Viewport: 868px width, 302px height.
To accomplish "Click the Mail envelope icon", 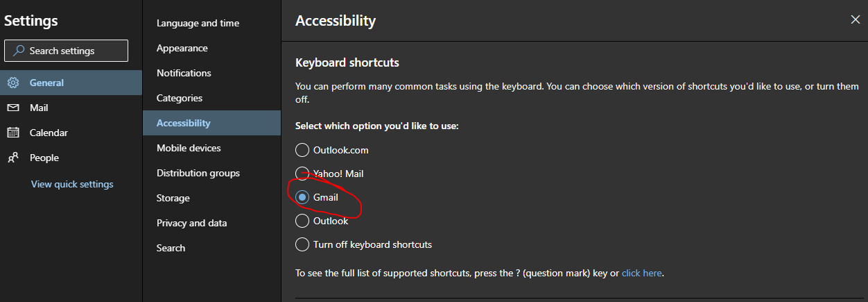I will click(x=13, y=108).
